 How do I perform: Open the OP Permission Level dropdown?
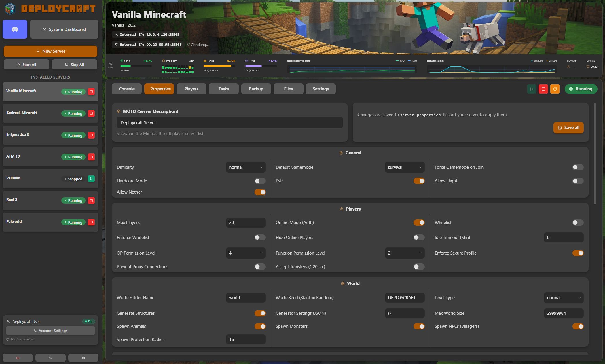(246, 253)
